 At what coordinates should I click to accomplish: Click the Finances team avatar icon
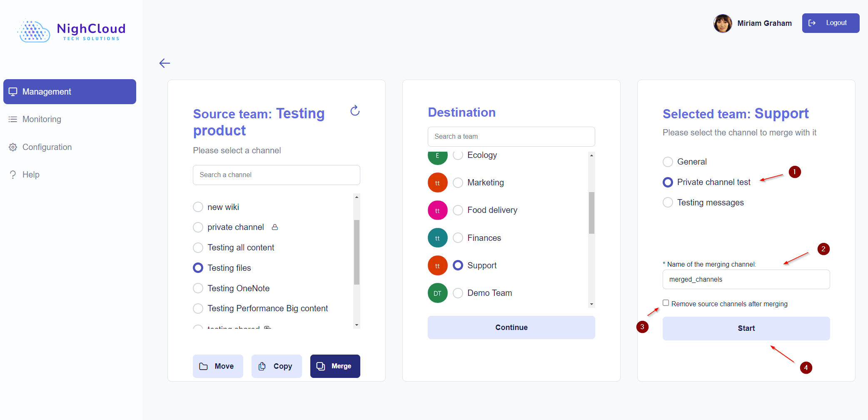pyautogui.click(x=437, y=238)
